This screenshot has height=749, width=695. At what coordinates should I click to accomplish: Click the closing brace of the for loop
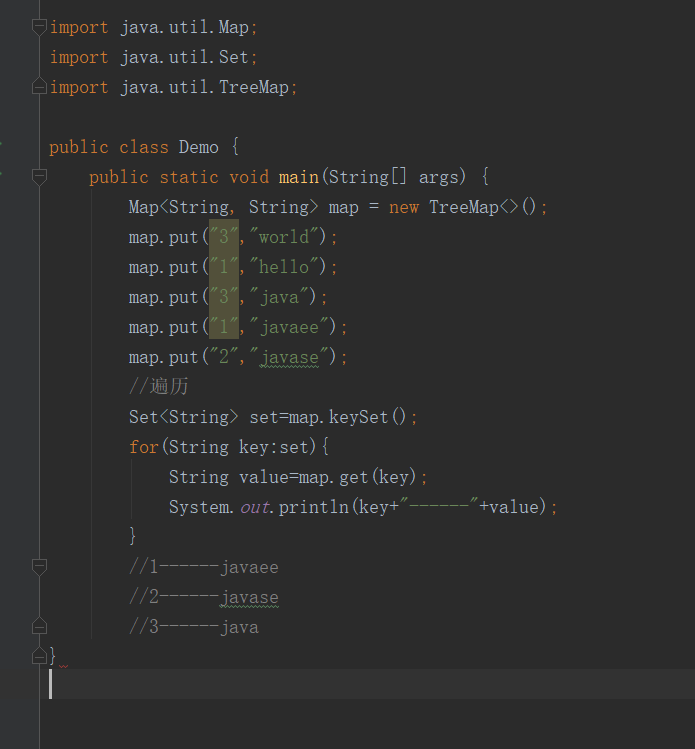(x=132, y=536)
